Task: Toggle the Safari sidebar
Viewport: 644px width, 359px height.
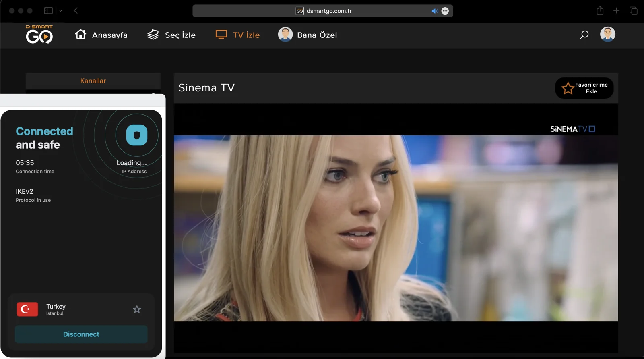Action: coord(48,11)
